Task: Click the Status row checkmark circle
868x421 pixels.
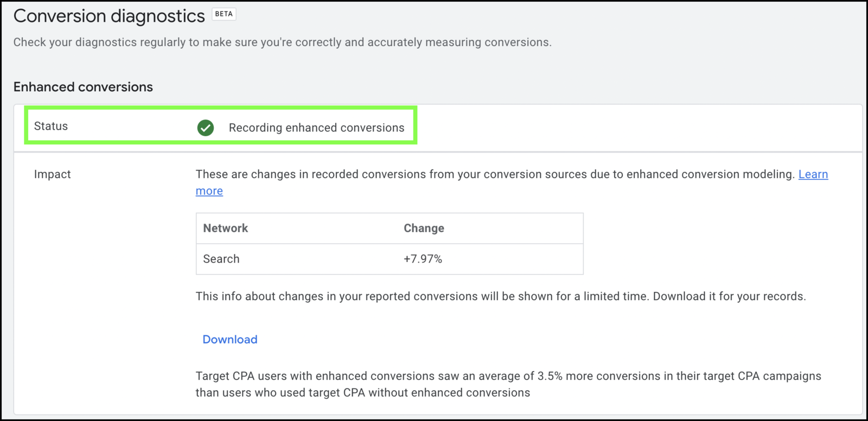Action: point(205,128)
